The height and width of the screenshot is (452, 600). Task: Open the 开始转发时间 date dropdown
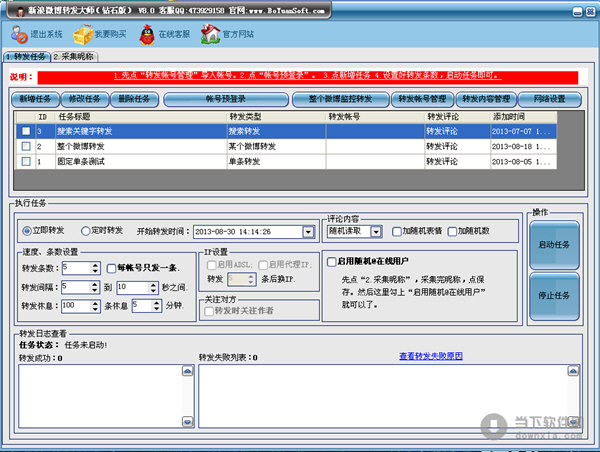point(308,232)
